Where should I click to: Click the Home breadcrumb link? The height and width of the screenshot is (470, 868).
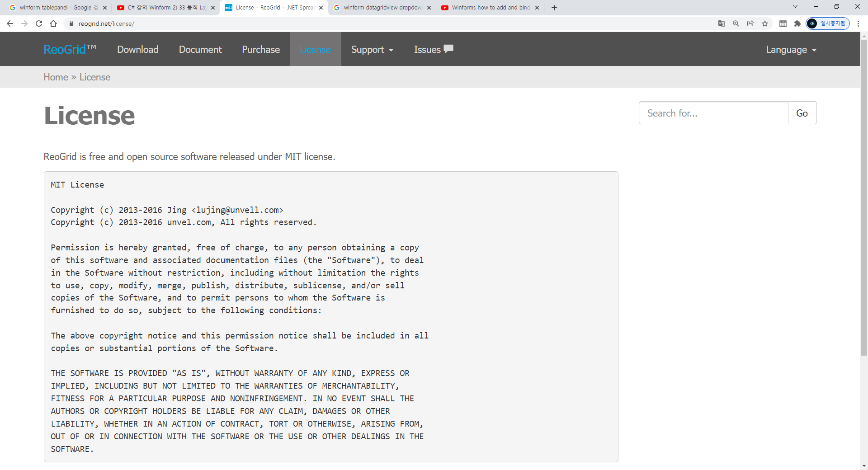(x=56, y=77)
